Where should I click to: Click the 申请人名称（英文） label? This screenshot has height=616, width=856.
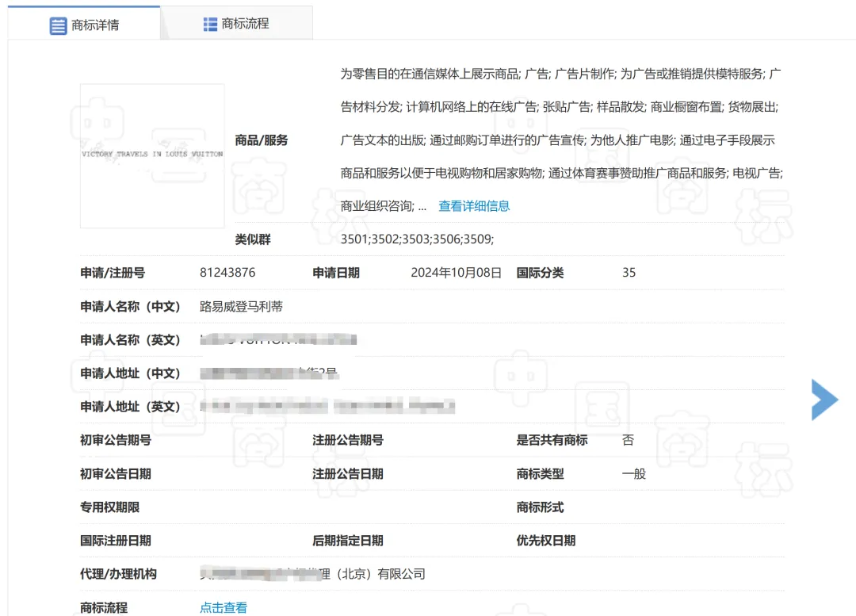click(130, 339)
